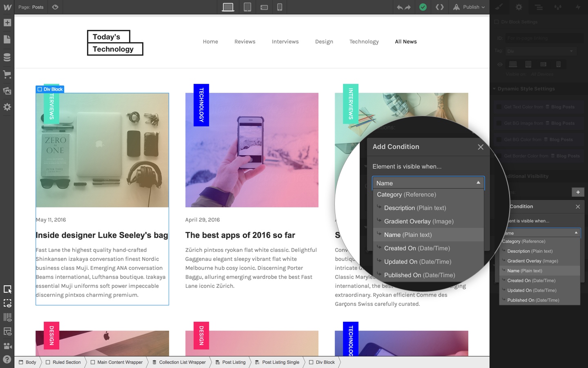Viewport: 588px width, 368px height.
Task: Open the Publish dropdown
Action: click(x=469, y=7)
